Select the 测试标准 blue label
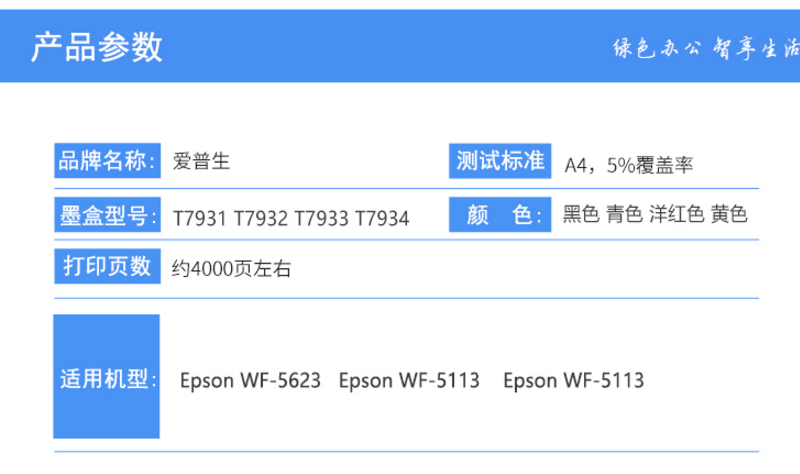 pyautogui.click(x=500, y=160)
